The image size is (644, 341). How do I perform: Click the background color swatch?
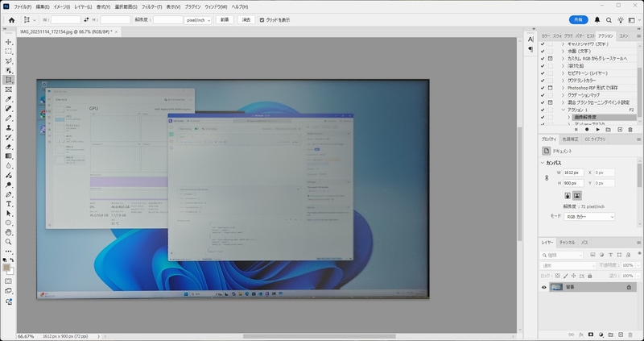click(x=11, y=272)
